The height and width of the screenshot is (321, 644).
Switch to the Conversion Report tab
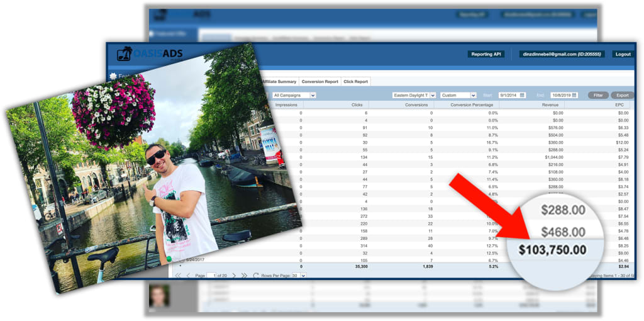click(320, 81)
